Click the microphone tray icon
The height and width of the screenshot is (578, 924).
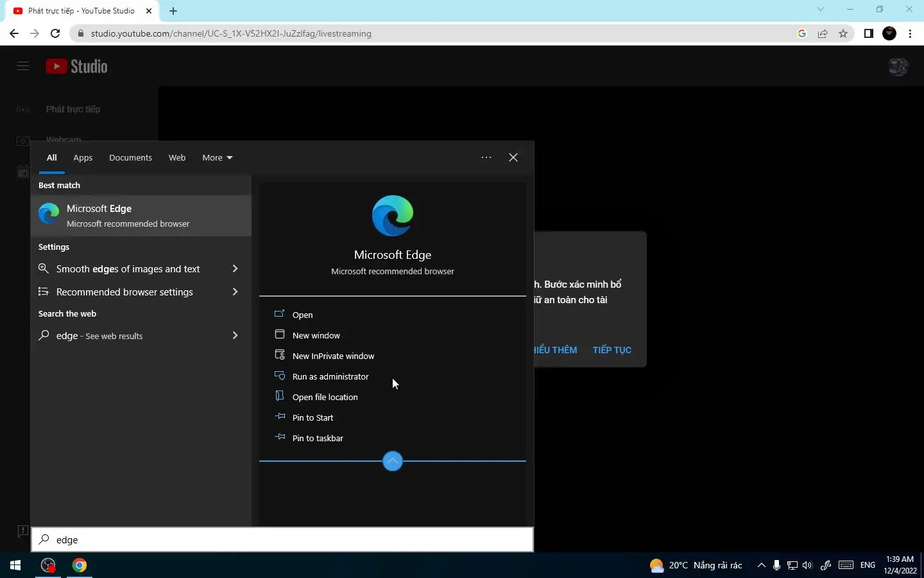(x=776, y=565)
